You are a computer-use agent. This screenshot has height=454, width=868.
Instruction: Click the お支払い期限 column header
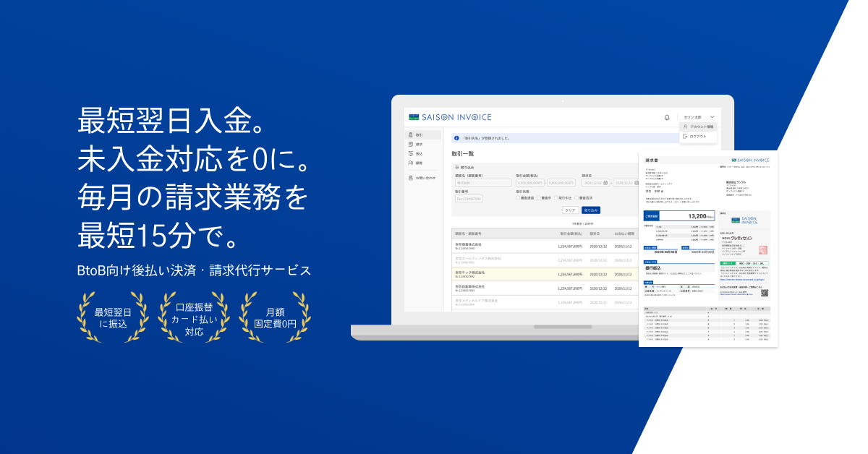[x=624, y=234]
